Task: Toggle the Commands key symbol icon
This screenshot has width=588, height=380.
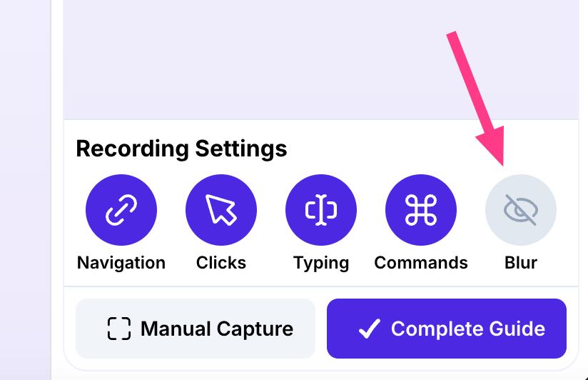Action: pos(421,210)
